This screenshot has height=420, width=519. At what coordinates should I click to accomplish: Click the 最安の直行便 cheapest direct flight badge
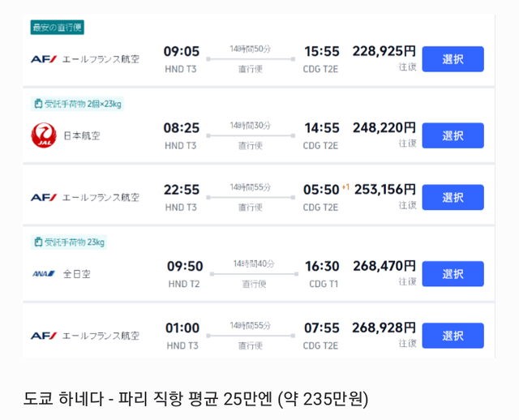tap(57, 28)
